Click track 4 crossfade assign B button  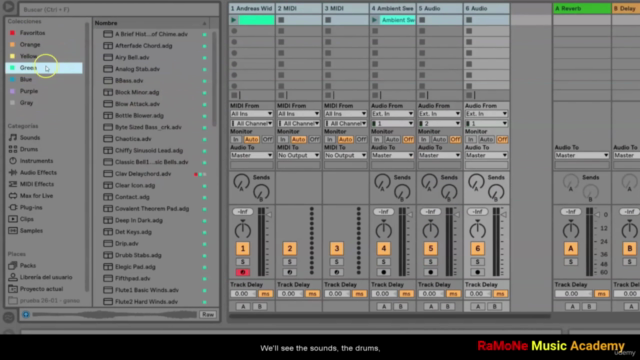click(x=400, y=307)
